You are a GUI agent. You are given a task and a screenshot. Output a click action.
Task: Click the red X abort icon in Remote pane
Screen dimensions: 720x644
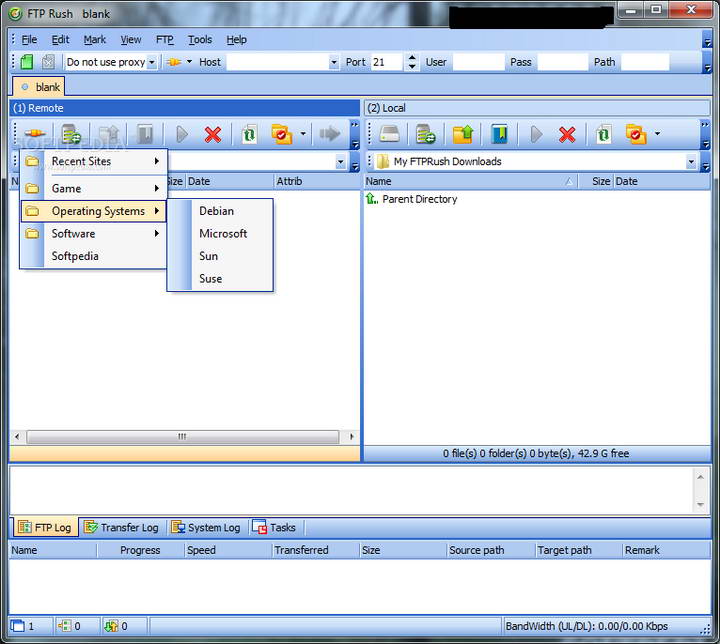213,135
